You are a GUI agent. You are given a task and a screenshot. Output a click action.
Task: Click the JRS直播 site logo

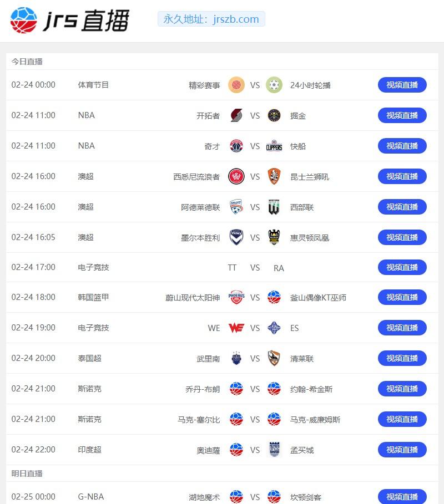coord(69,20)
